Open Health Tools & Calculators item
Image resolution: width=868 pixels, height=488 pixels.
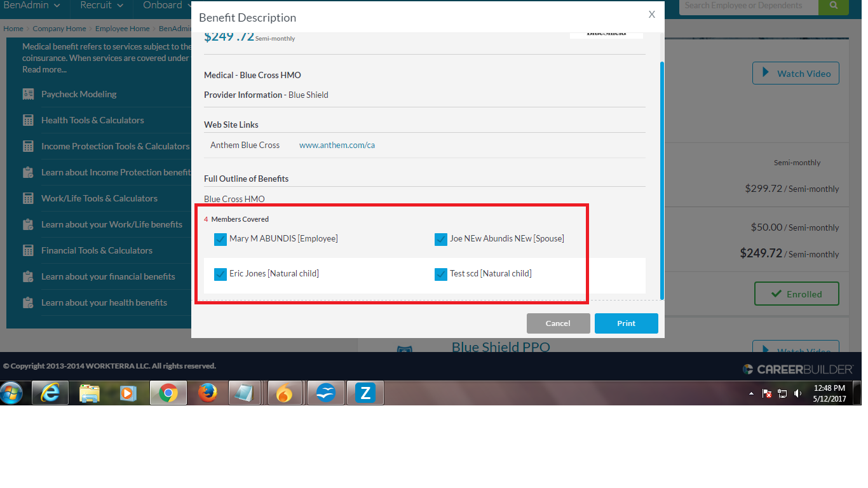click(93, 120)
